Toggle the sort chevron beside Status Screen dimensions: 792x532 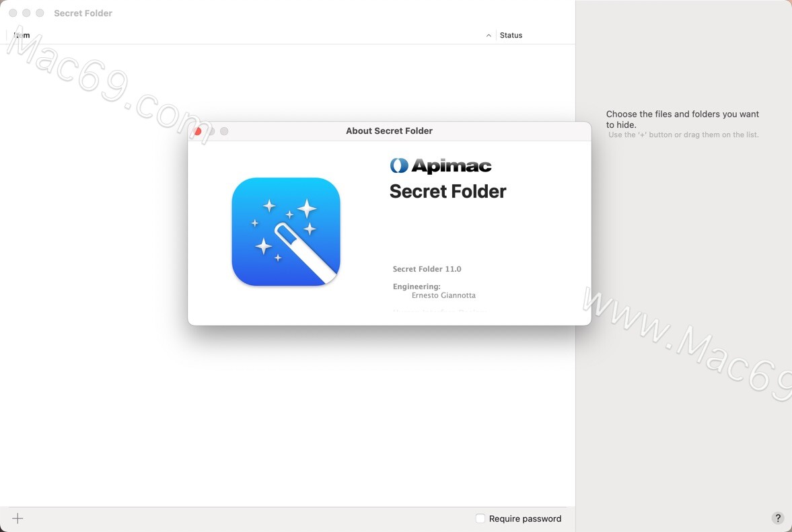click(489, 36)
